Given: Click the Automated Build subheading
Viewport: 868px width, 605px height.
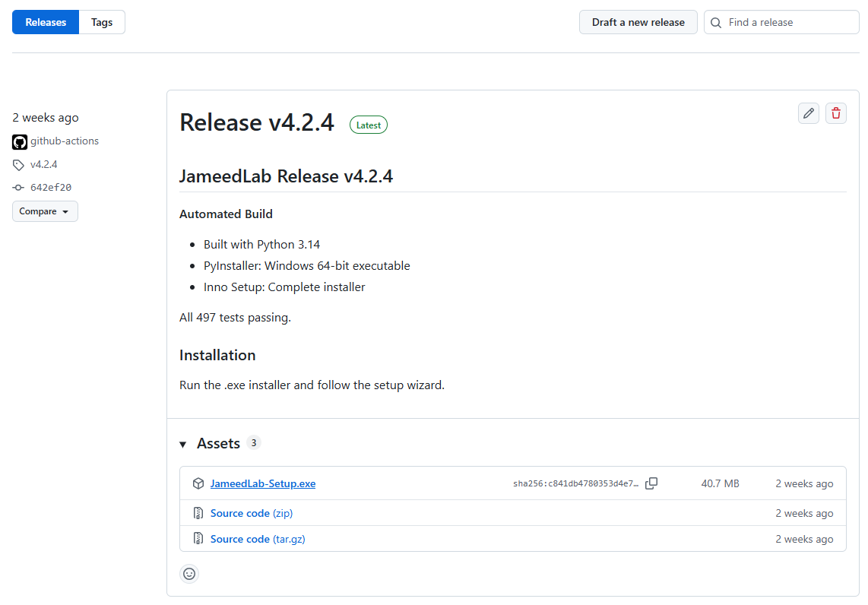Looking at the screenshot, I should (226, 214).
